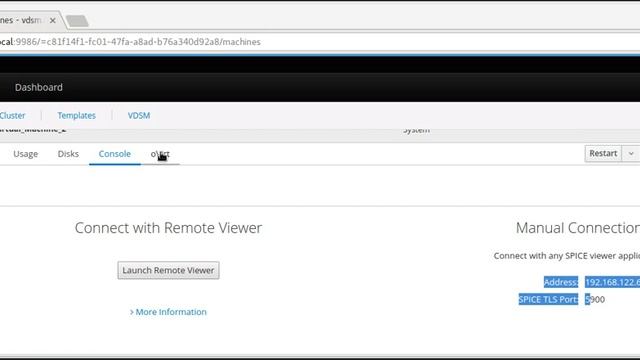
Task: Click the browser address bar URL
Action: pyautogui.click(x=130, y=42)
